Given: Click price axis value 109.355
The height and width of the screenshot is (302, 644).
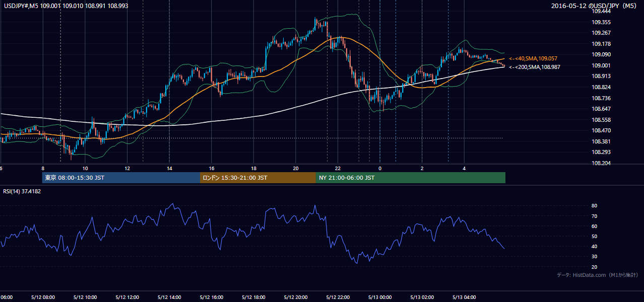Looking at the screenshot, I should (x=601, y=22).
